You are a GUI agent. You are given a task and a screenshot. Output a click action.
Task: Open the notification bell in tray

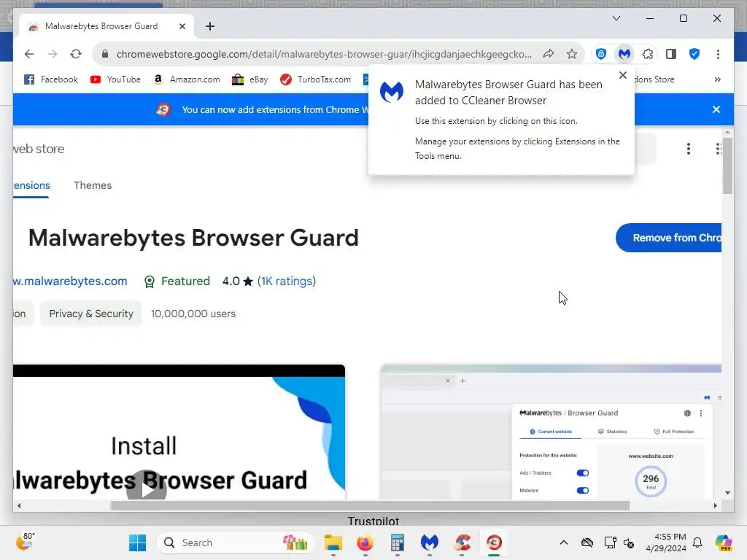[697, 542]
